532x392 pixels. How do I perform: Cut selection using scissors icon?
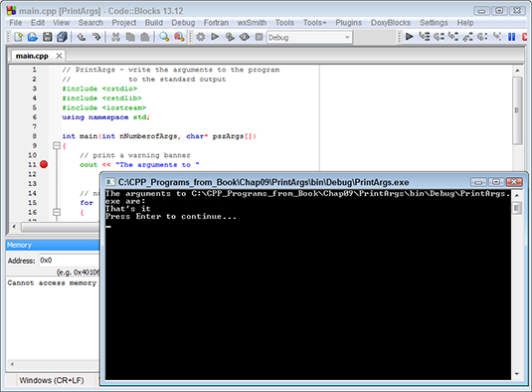(115, 37)
